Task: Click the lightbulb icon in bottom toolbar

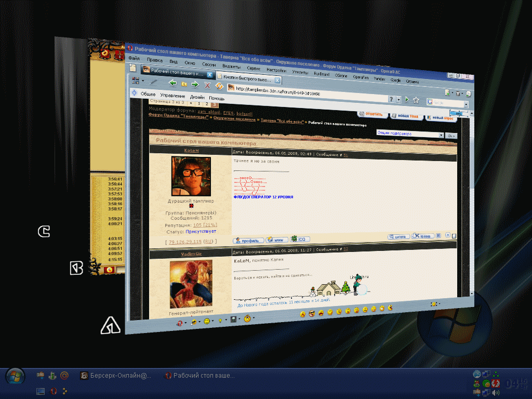Action: pyautogui.click(x=220, y=320)
